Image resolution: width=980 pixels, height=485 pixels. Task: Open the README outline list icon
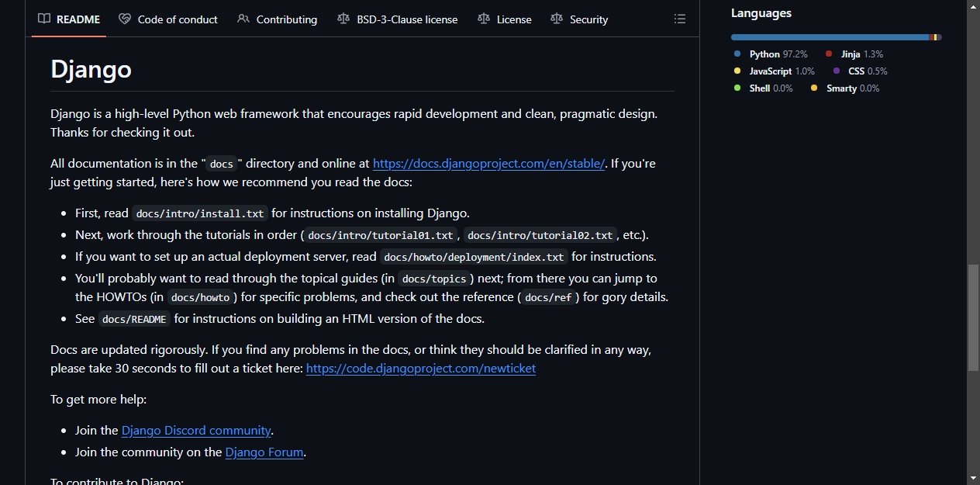point(680,19)
